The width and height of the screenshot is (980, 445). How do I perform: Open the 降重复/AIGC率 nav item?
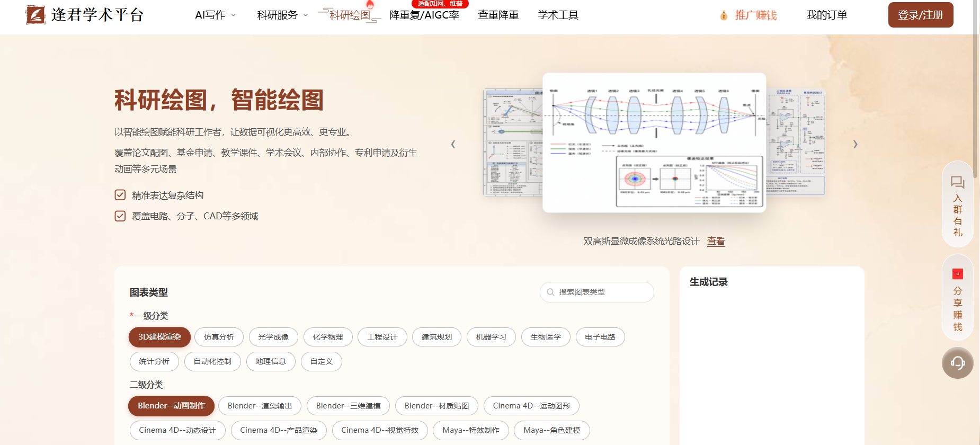point(424,15)
